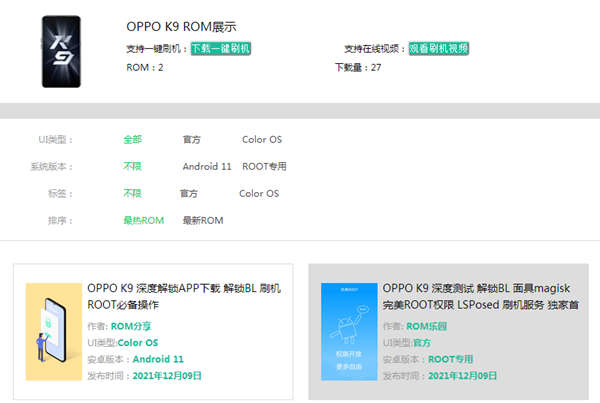Image resolution: width=600 pixels, height=403 pixels.
Task: Choose the 官方 tag in 标签 row
Action: click(189, 193)
